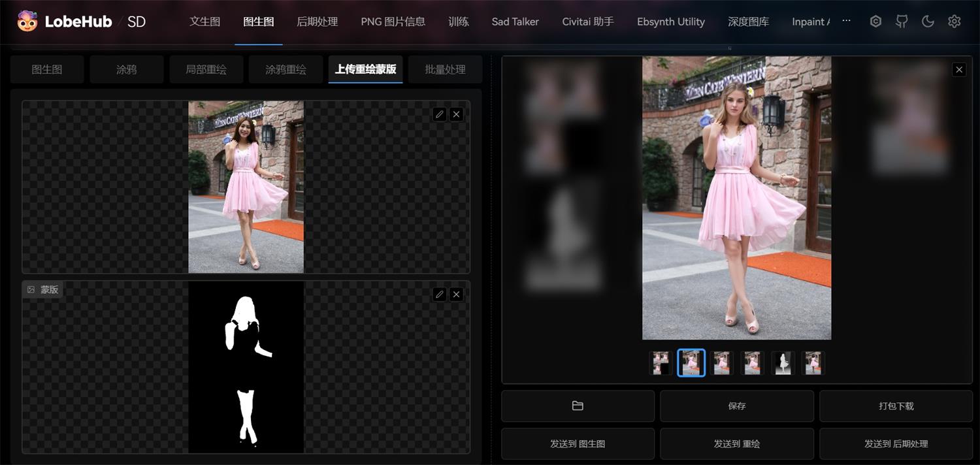Open the 后期处理 tab
980x465 pixels.
318,22
